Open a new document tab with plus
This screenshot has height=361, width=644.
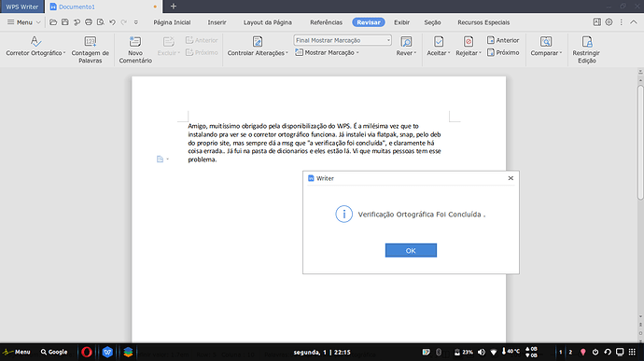pos(174,7)
